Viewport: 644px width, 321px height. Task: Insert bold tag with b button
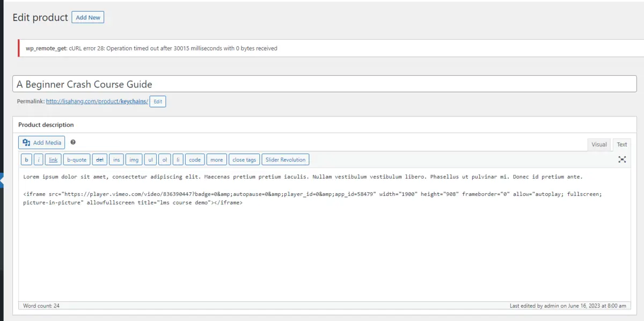[x=26, y=159]
